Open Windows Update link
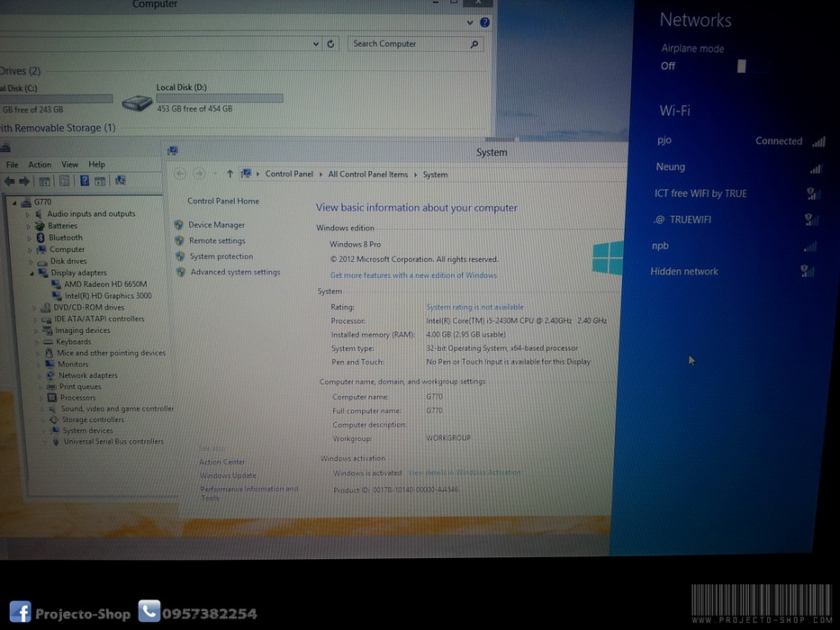840x630 pixels. pos(228,476)
